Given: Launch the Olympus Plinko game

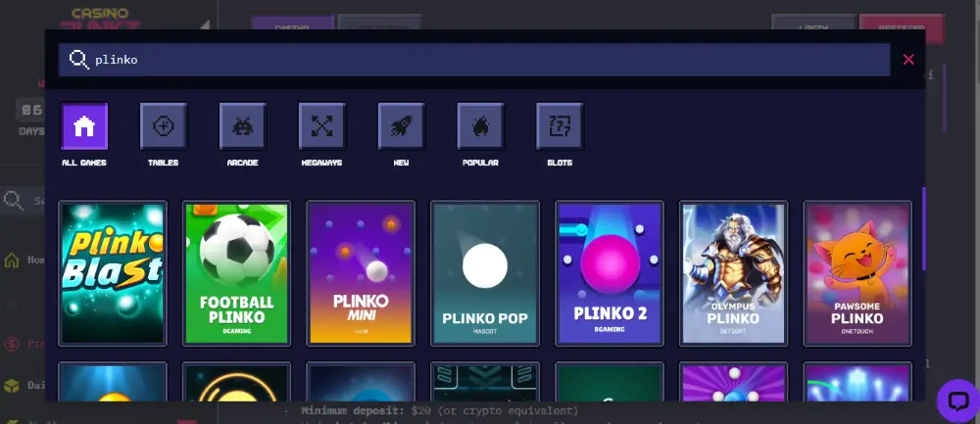Looking at the screenshot, I should [x=733, y=273].
